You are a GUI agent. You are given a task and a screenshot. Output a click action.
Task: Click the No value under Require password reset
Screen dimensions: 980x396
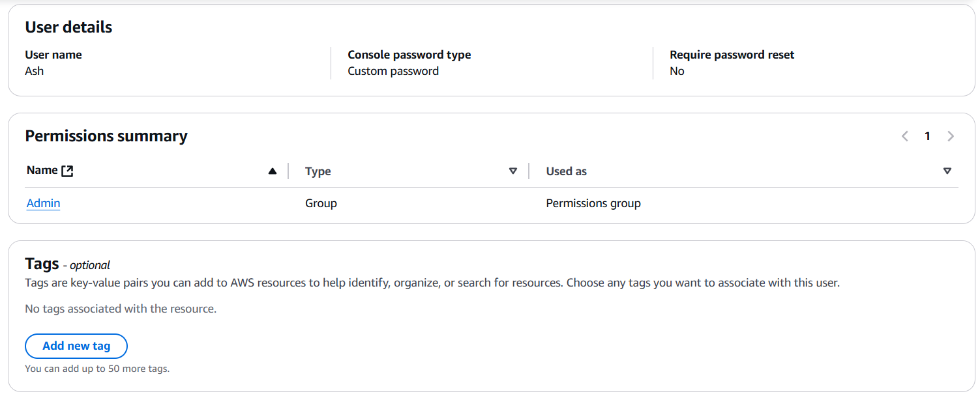point(677,71)
